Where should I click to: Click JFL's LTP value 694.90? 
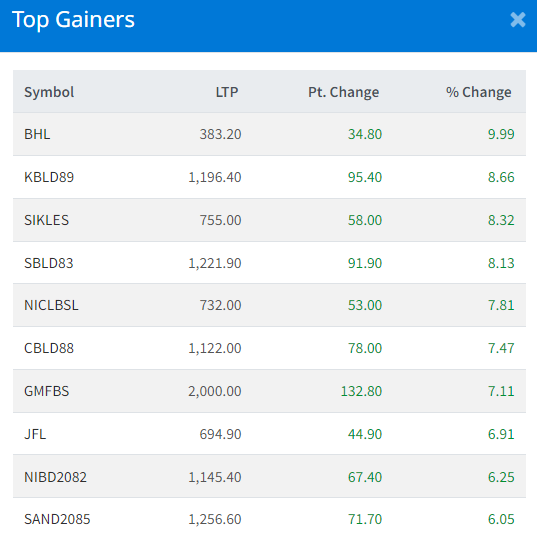click(221, 434)
